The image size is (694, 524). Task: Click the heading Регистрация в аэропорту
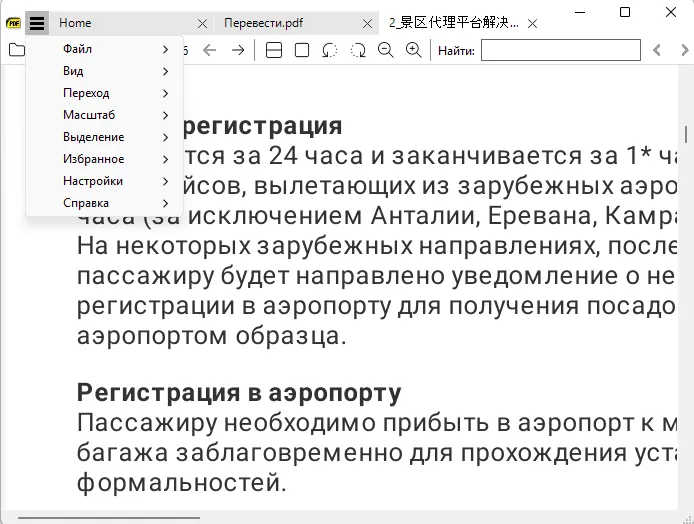[239, 393]
